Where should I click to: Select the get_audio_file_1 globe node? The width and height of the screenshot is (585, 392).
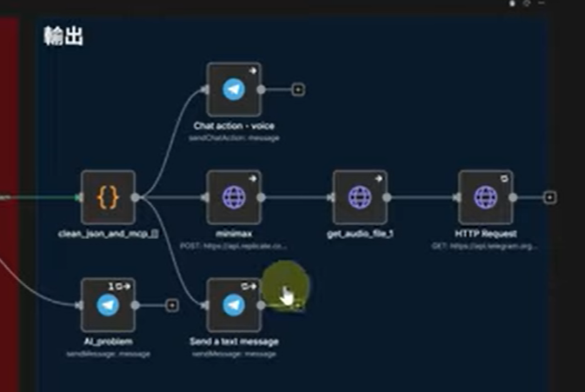pos(359,197)
